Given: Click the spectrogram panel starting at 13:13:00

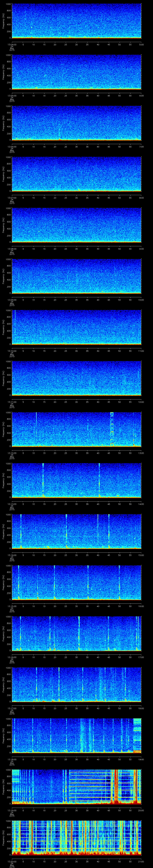Looking at the screenshot, I should (x=77, y=481).
